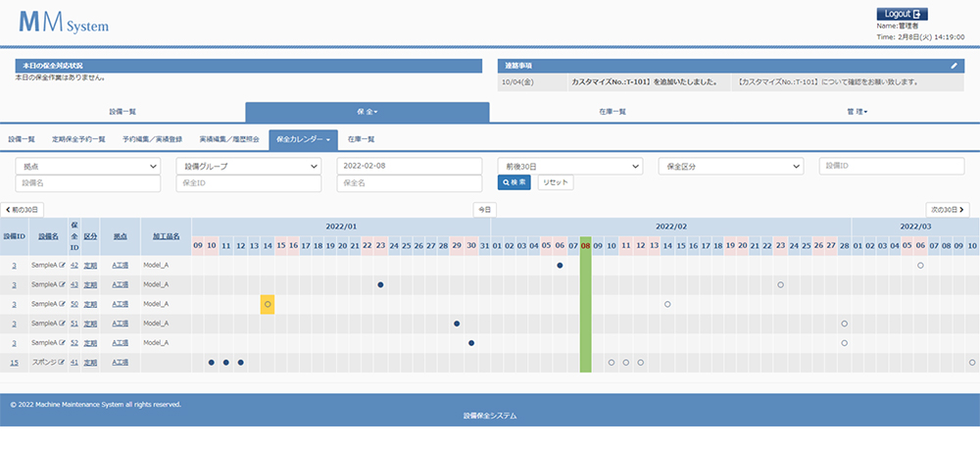Click the pencil icon in 連絡事項 header
The height and width of the screenshot is (451, 980).
(x=954, y=66)
